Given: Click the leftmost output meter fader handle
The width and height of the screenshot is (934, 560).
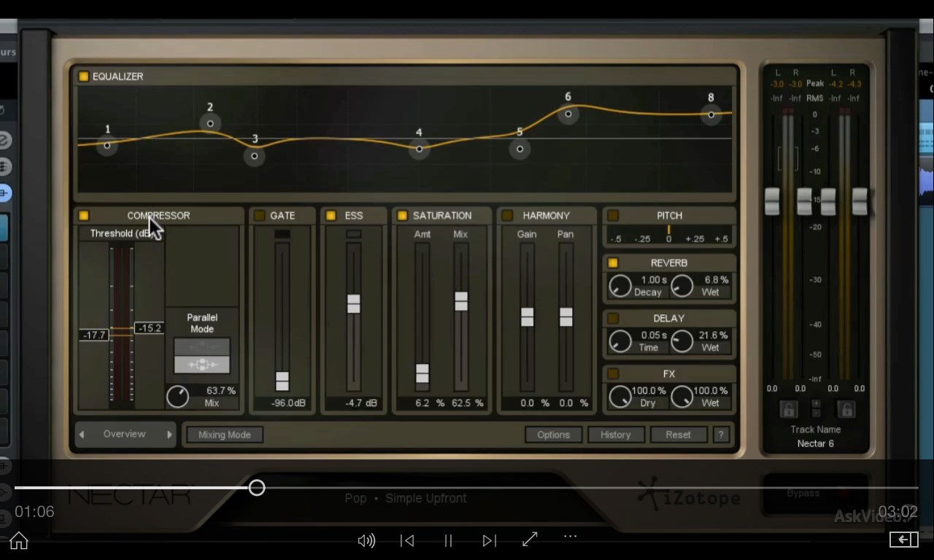Looking at the screenshot, I should (772, 201).
